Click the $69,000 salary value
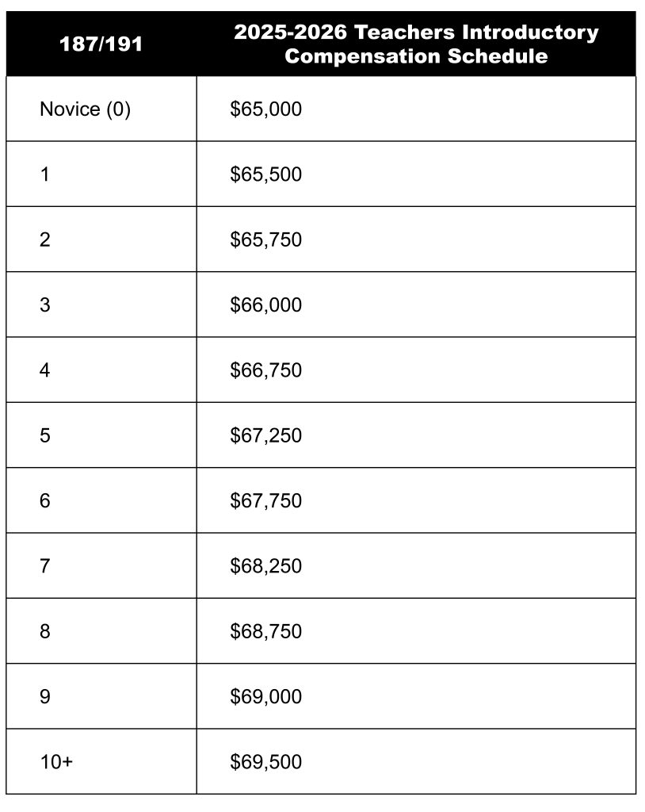This screenshot has height=812, width=645. tap(266, 697)
